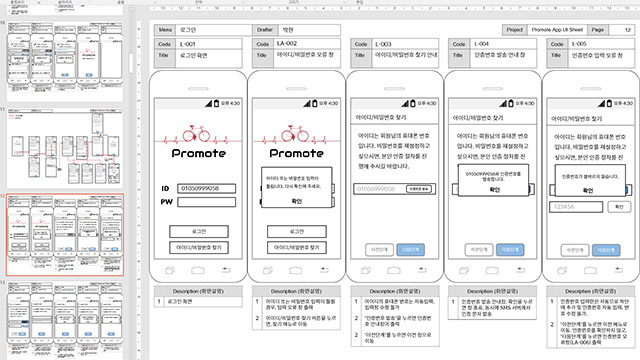Select the 'Promote' logo text on L-001

tap(199, 153)
